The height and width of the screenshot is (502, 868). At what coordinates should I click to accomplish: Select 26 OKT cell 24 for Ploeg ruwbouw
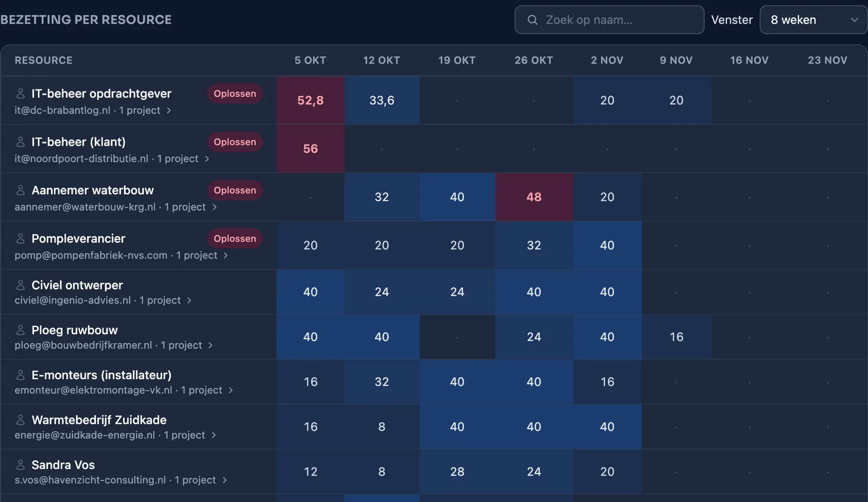tap(534, 337)
